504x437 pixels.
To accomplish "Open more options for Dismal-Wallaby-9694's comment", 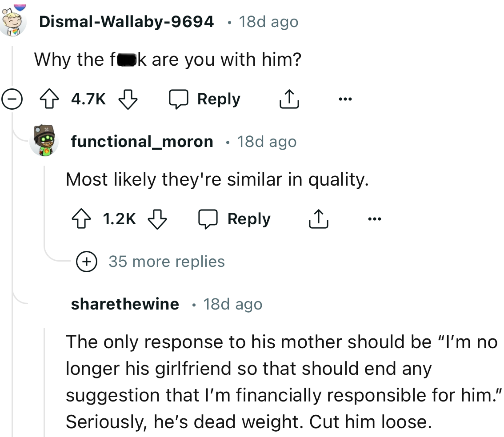I will 345,99.
